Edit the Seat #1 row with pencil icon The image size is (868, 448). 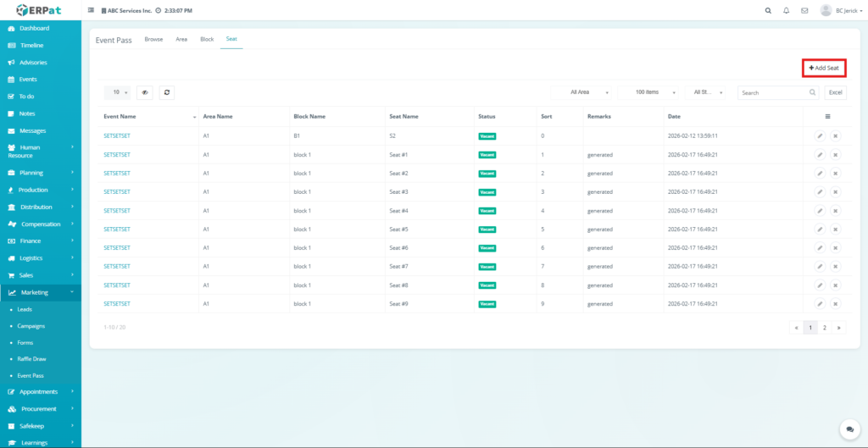[x=820, y=155]
